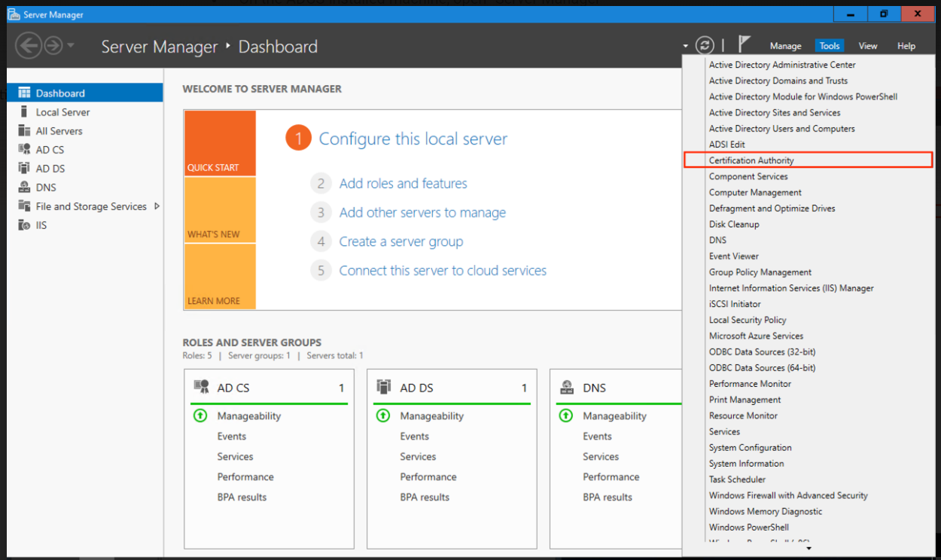Click Add other servers to manage
This screenshot has width=941, height=560.
tap(422, 213)
